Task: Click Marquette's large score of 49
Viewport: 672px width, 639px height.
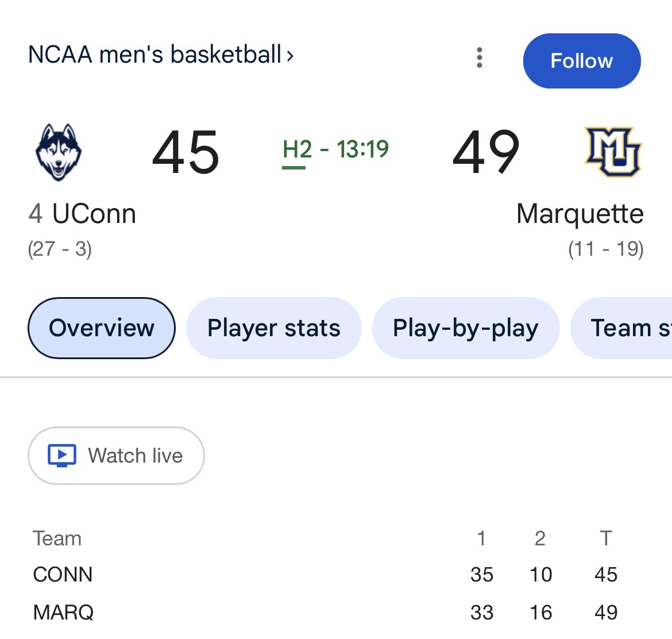Action: click(x=486, y=152)
